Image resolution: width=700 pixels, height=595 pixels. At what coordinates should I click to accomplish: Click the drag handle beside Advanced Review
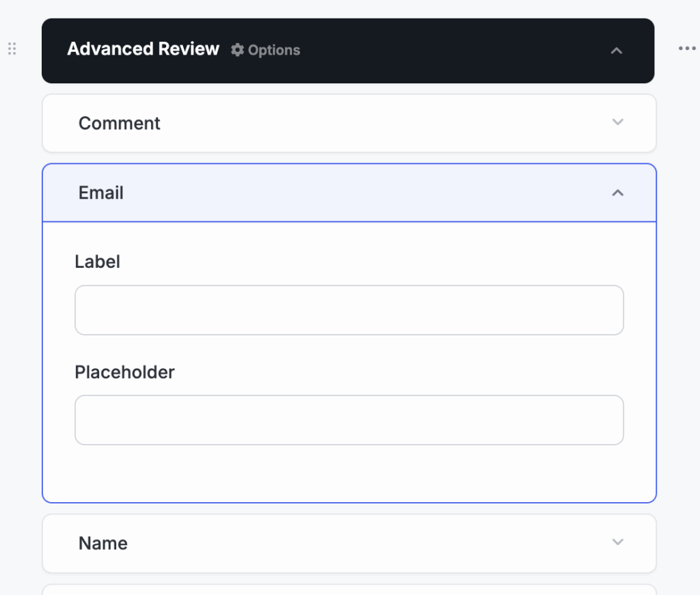pyautogui.click(x=12, y=49)
